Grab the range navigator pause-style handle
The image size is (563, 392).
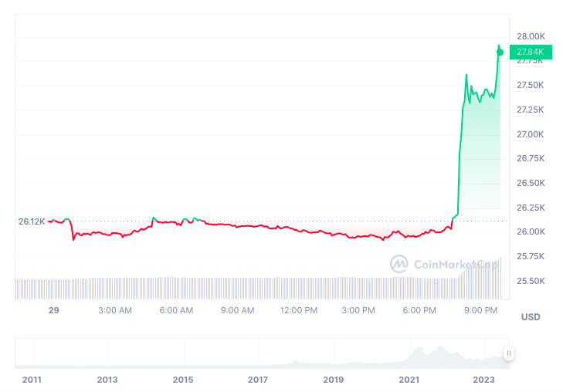pos(509,353)
